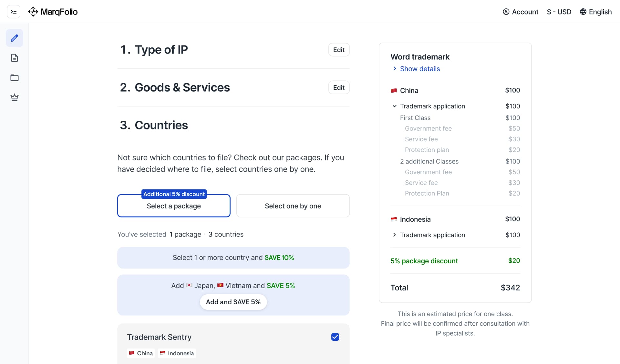Uncheck the Trademark Sentry checkbox

[335, 337]
